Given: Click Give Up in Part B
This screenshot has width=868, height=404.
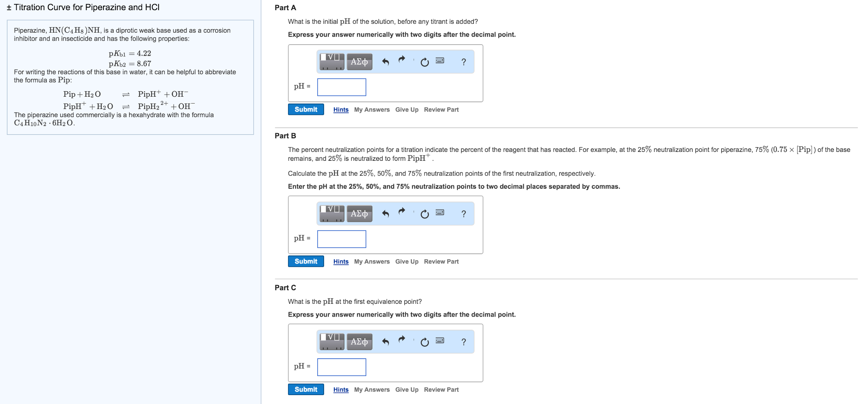Looking at the screenshot, I should click(406, 261).
